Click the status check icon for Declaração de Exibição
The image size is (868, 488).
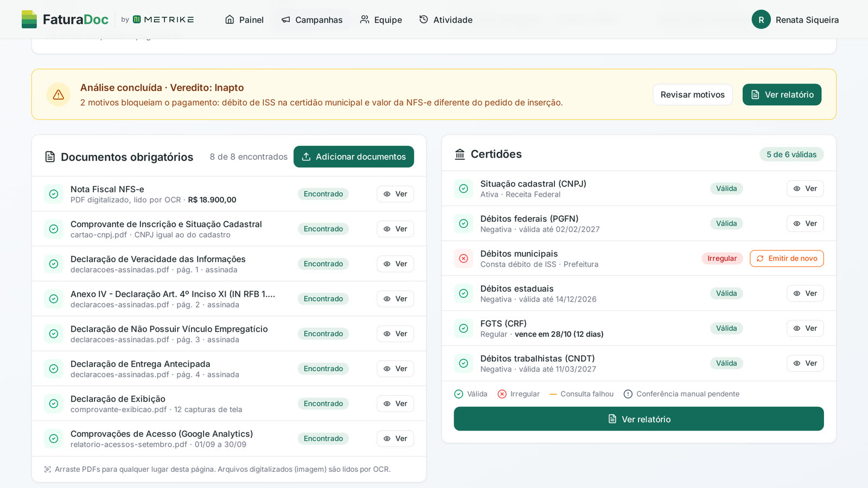point(54,404)
